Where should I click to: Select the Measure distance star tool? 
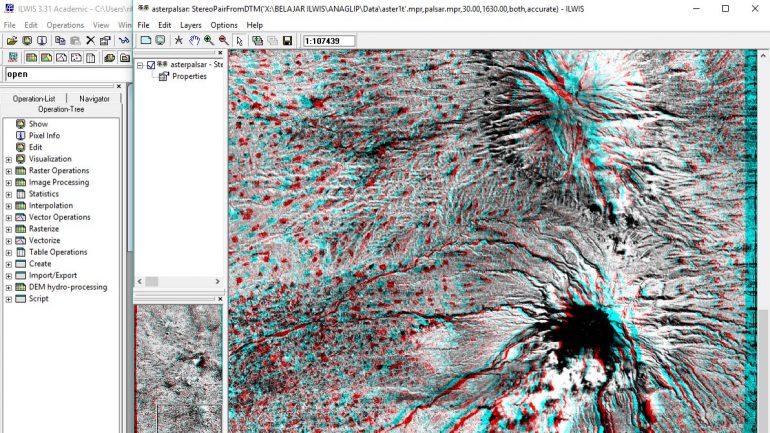(x=179, y=41)
